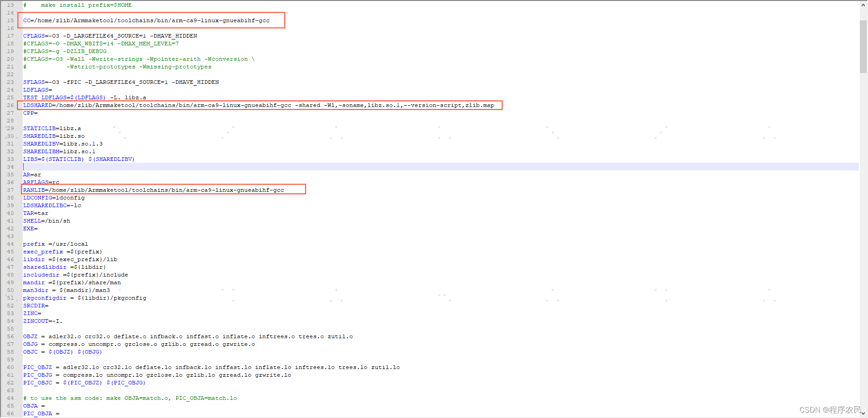The height and width of the screenshot is (418, 868).
Task: Click the SFLAGS=-O3 -fPIC line
Action: (x=121, y=82)
